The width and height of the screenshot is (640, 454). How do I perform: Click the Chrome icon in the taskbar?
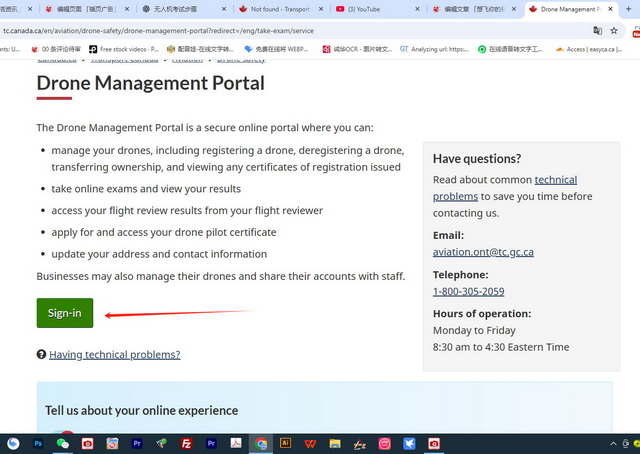[x=261, y=443]
